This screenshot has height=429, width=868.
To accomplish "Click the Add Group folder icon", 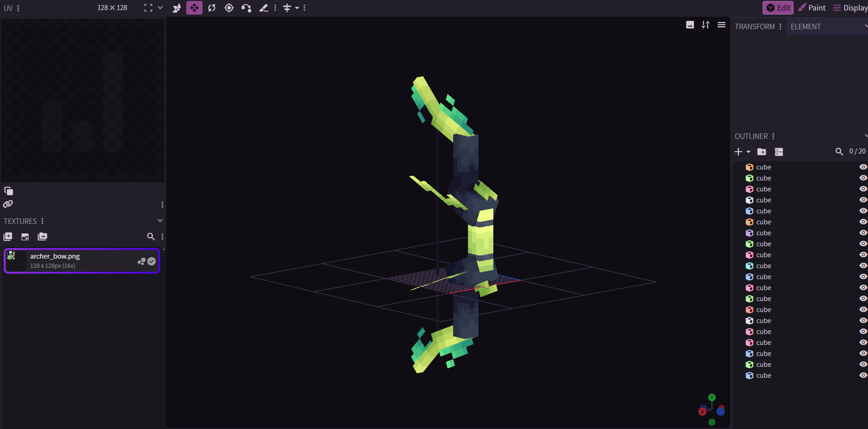I will tap(762, 152).
